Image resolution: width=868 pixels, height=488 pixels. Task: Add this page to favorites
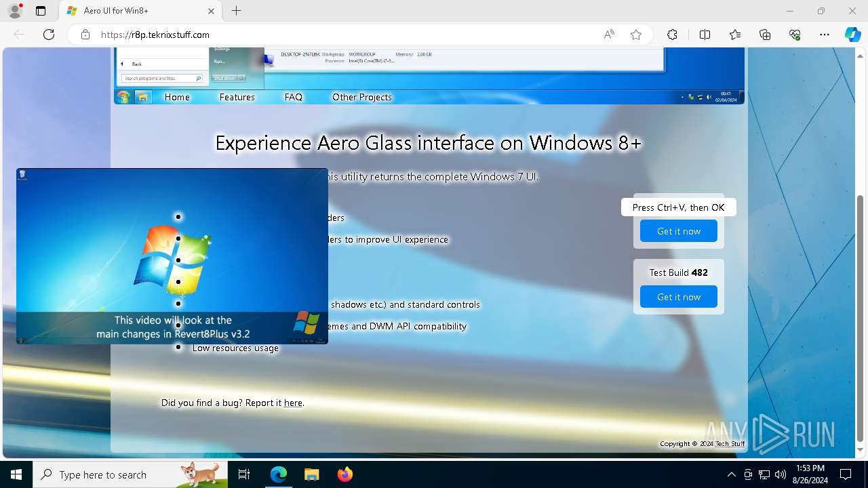635,35
